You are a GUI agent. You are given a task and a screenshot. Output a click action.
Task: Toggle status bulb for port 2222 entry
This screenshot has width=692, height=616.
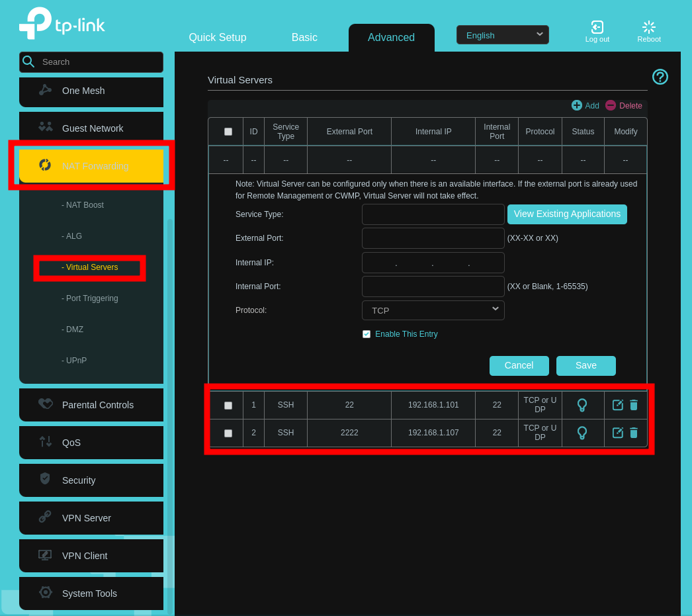[x=582, y=433]
